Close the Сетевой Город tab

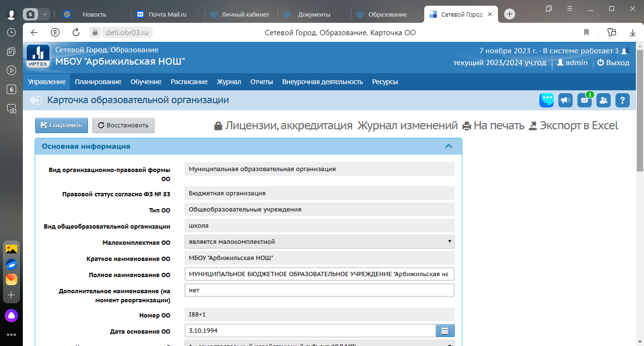(490, 14)
